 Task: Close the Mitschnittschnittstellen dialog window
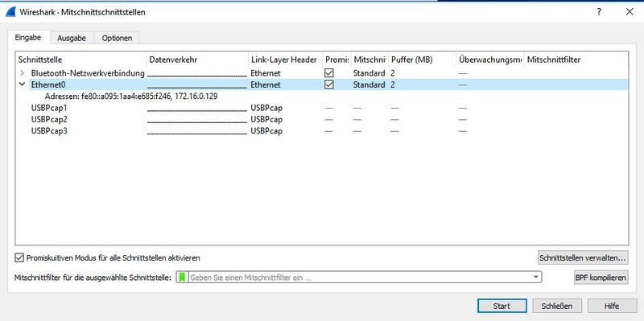tap(630, 12)
